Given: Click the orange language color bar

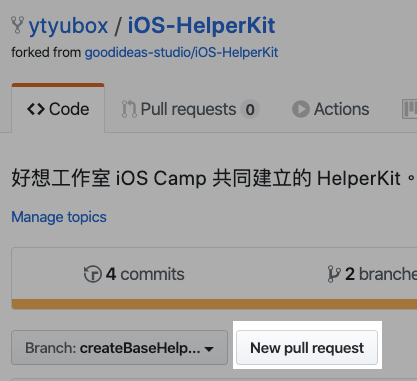Looking at the screenshot, I should pyautogui.click(x=214, y=304).
